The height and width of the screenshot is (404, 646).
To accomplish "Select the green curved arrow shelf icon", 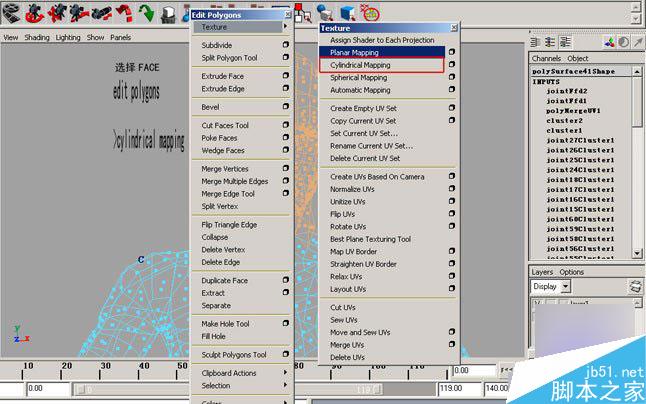I will (146, 13).
